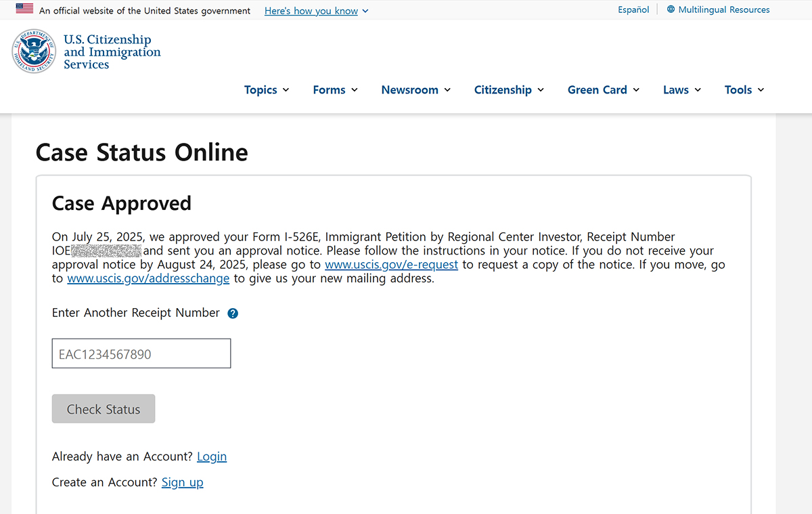Click the "Create an Account?" text

point(105,482)
